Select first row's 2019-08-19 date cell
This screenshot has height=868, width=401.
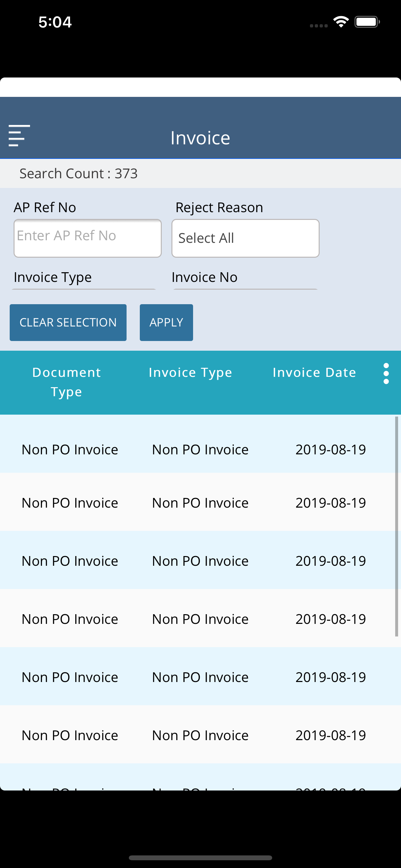tap(331, 449)
